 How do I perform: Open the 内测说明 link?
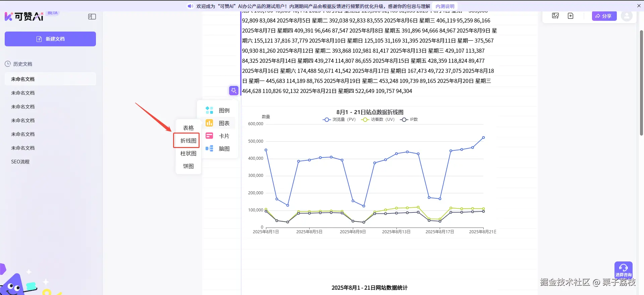pyautogui.click(x=445, y=6)
